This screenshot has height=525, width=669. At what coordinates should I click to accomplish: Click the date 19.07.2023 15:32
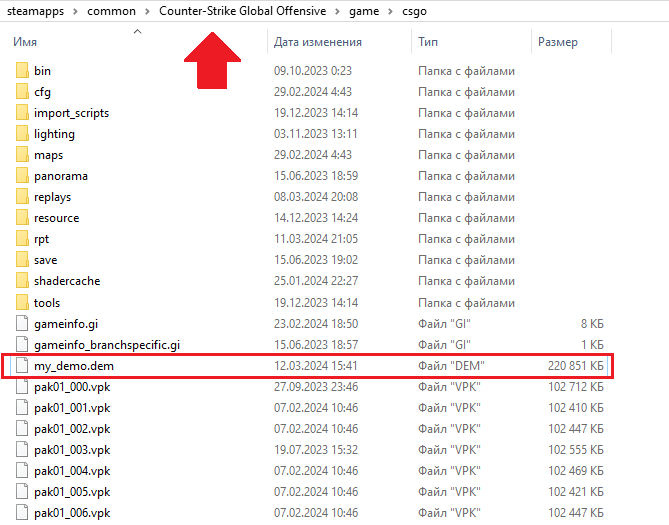click(316, 450)
